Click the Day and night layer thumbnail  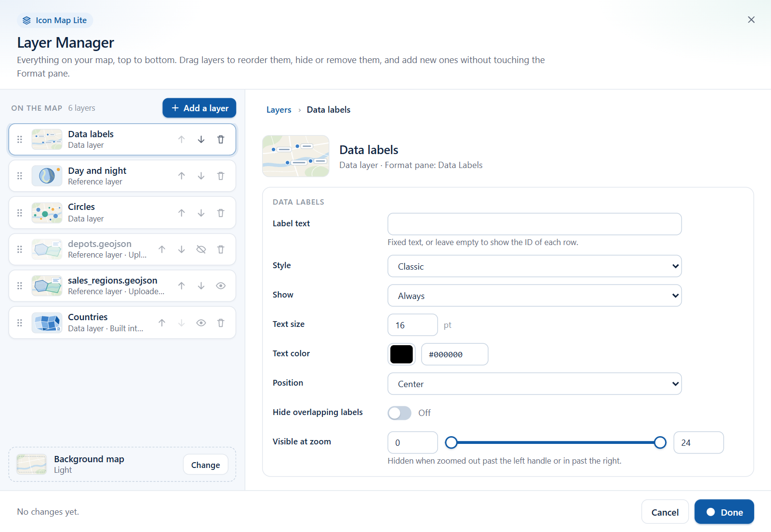point(47,176)
